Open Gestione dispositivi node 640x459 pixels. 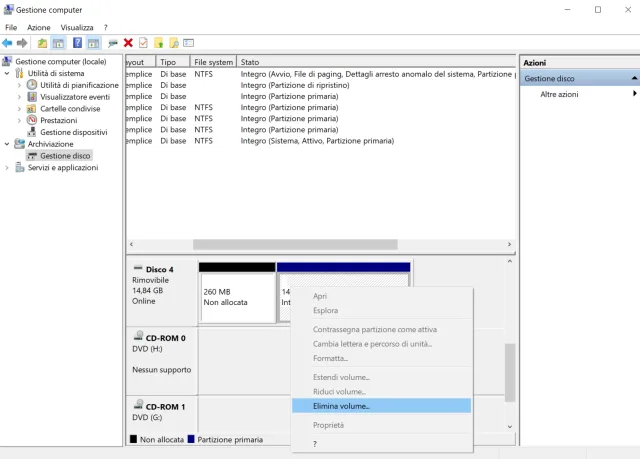[x=73, y=132]
